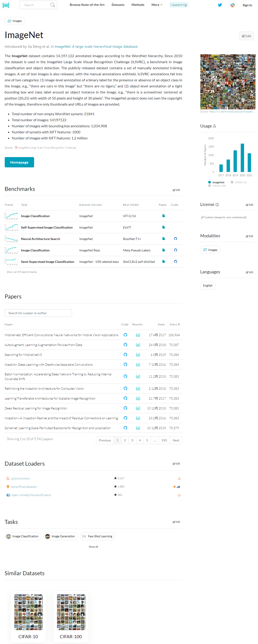
Task: Open paper icon for ViT-G/14 benchmark
Action: coord(163,216)
